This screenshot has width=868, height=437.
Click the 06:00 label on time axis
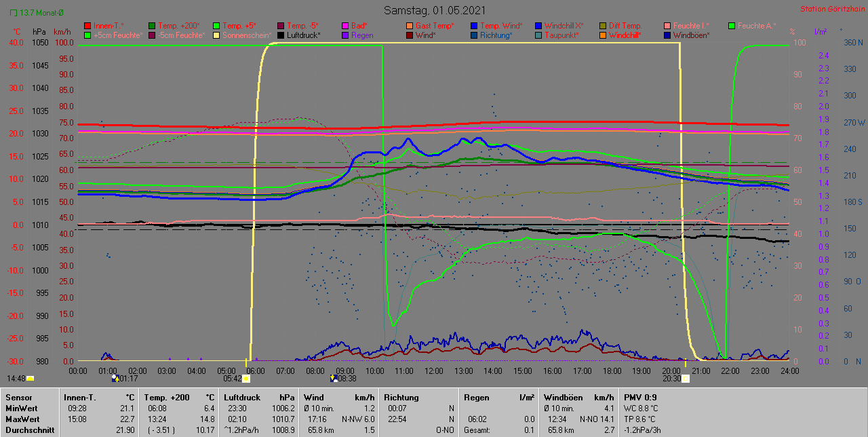pyautogui.click(x=256, y=371)
